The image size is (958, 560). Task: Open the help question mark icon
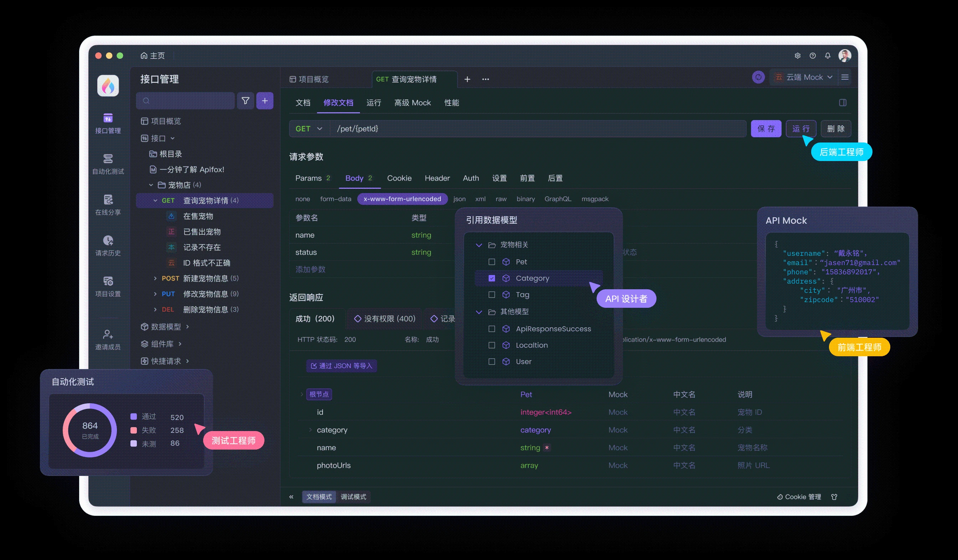812,56
